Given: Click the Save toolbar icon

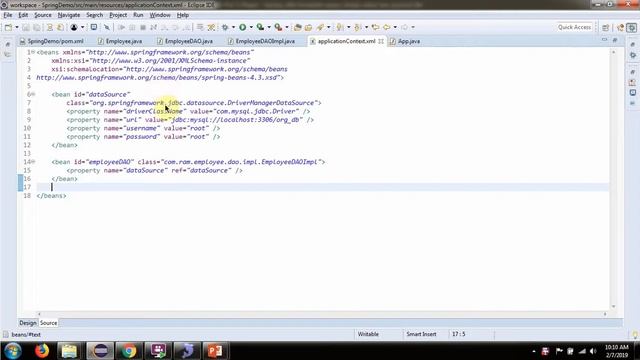Looking at the screenshot, I should click(26, 27).
